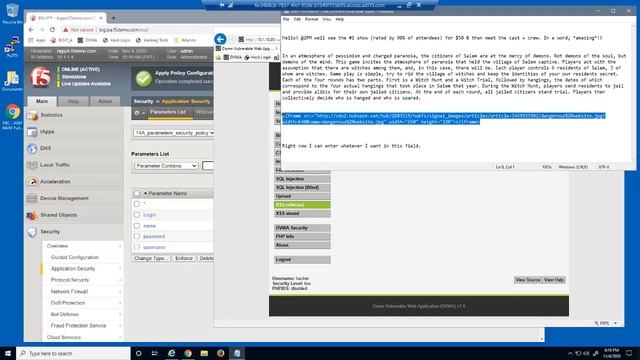Open the security policy dropdown
Image resolution: width=640 pixels, height=360 pixels.
173,133
